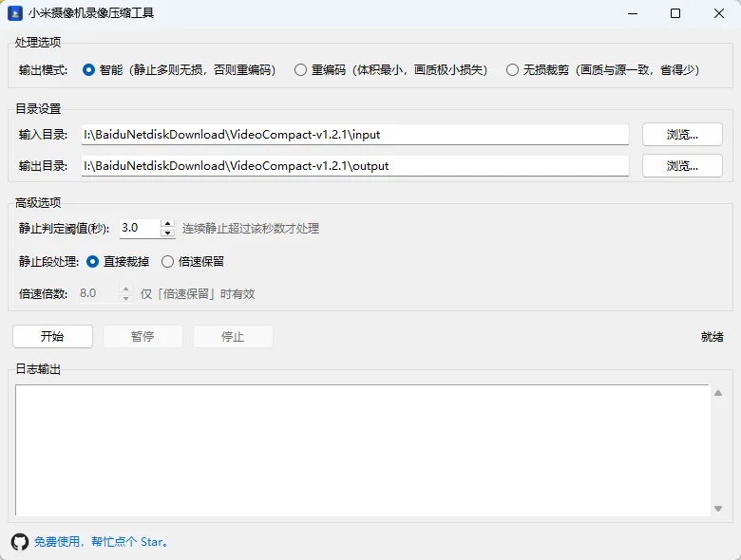
Task: Select 重编码 output mode radio button
Action: pyautogui.click(x=300, y=70)
